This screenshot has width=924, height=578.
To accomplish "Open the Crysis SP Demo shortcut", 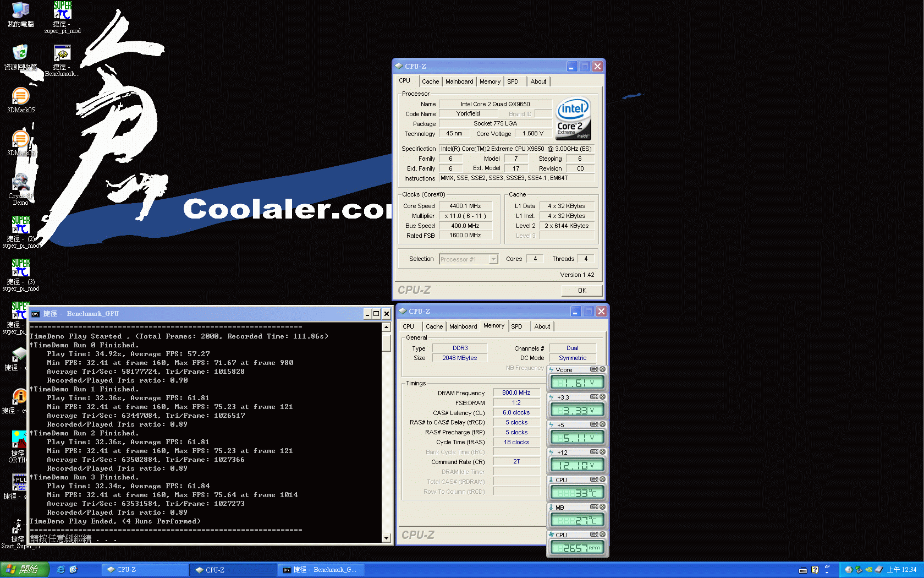I will coord(20,189).
